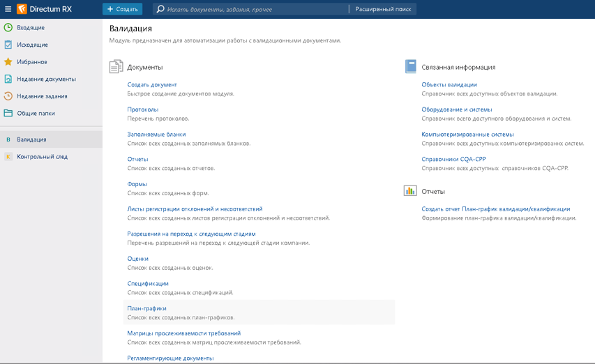The width and height of the screenshot is (595, 364).
Task: Click the Отчеты bar chart icon
Action: click(410, 191)
